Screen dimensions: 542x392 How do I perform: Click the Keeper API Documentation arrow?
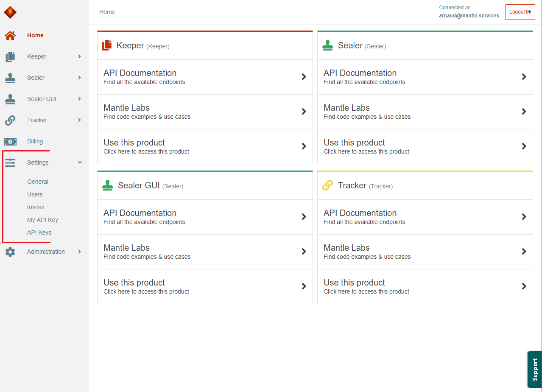304,77
